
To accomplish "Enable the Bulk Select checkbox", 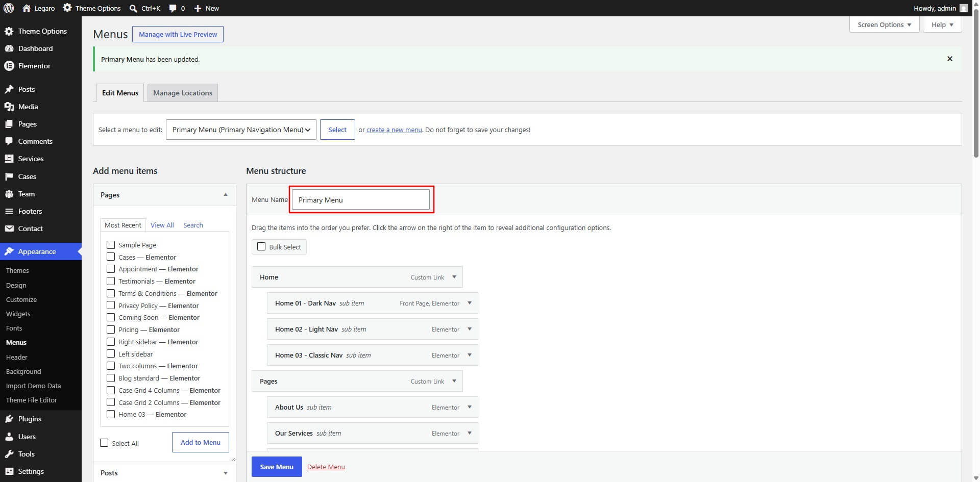I will [x=261, y=246].
